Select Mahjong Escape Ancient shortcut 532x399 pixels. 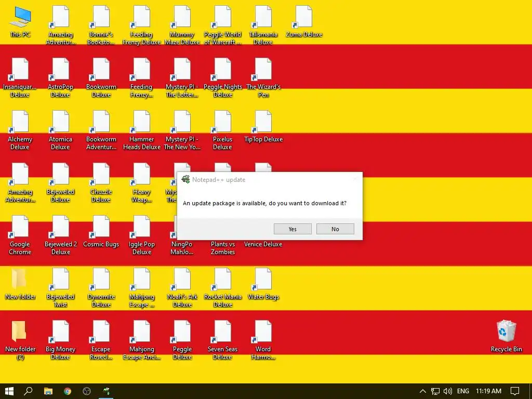142,341
